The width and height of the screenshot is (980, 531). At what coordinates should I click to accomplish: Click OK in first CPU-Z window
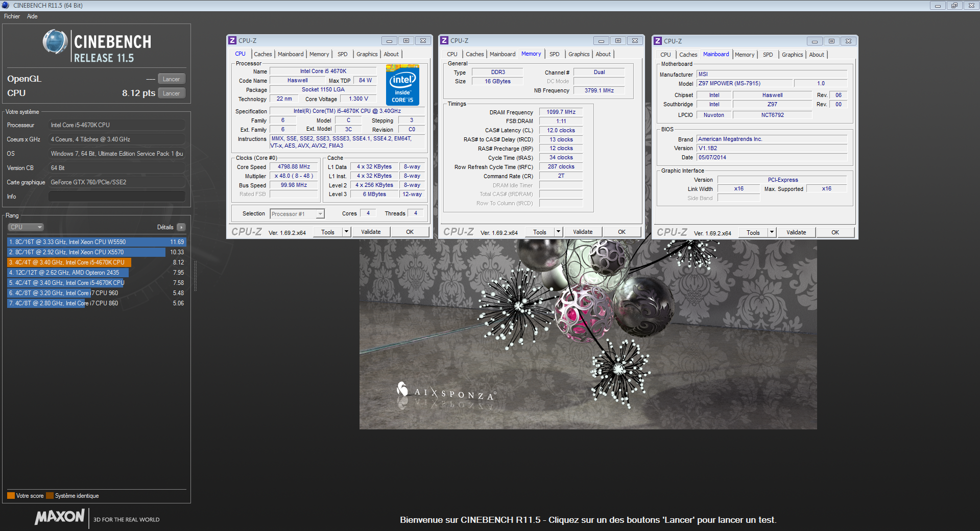410,232
